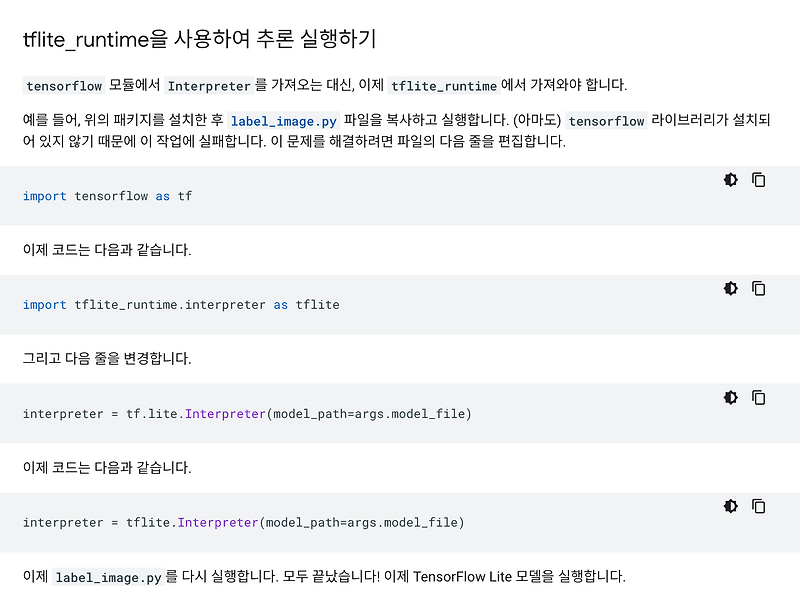Viewport: 800px width, 610px height.
Task: Click the inline "tensorflow" code chip in the first sentence
Action: point(63,85)
